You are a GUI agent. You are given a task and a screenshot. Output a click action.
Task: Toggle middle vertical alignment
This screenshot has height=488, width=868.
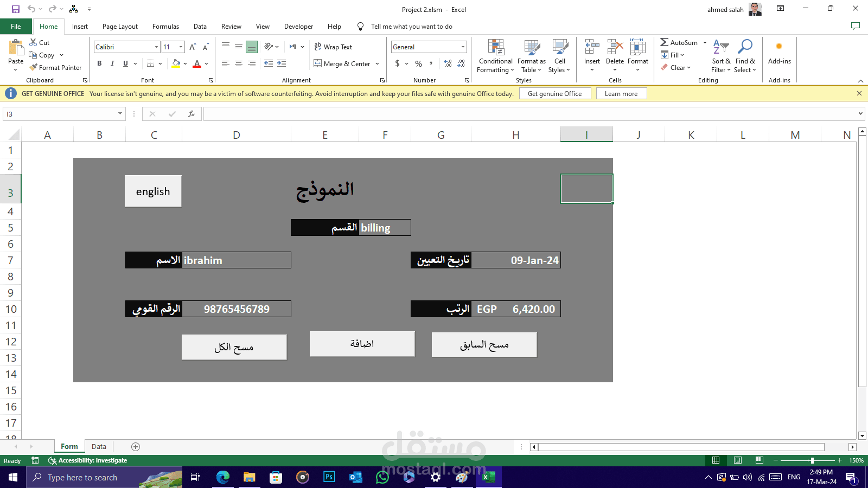pyautogui.click(x=239, y=47)
